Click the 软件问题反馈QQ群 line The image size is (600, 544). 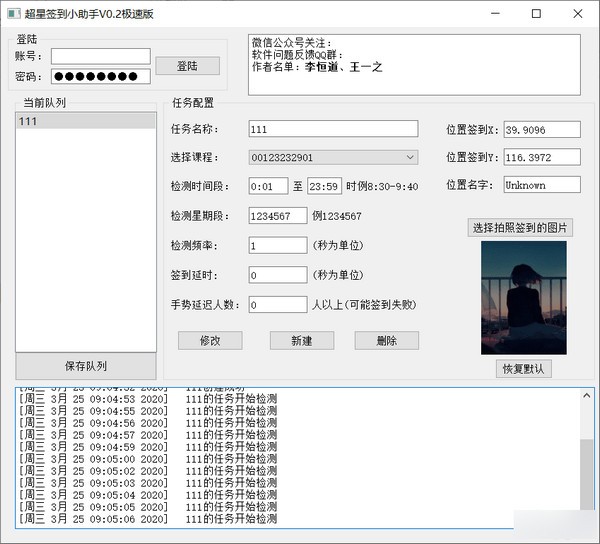pos(297,55)
